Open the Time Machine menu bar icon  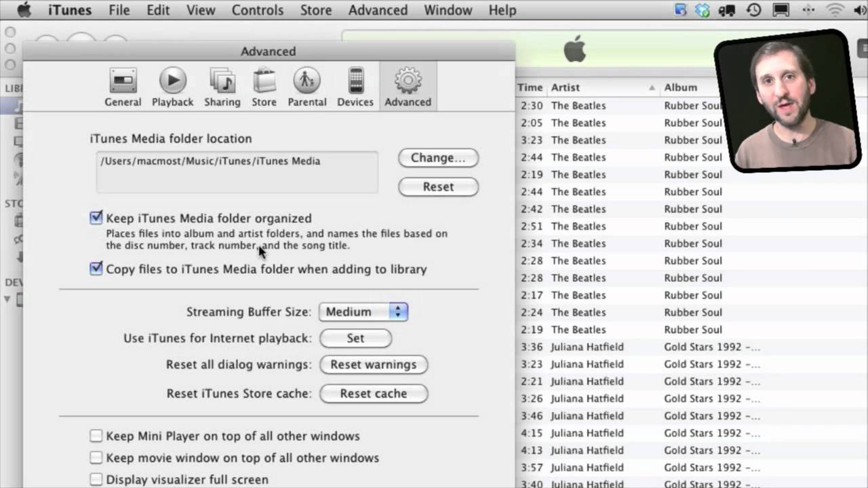(x=753, y=10)
